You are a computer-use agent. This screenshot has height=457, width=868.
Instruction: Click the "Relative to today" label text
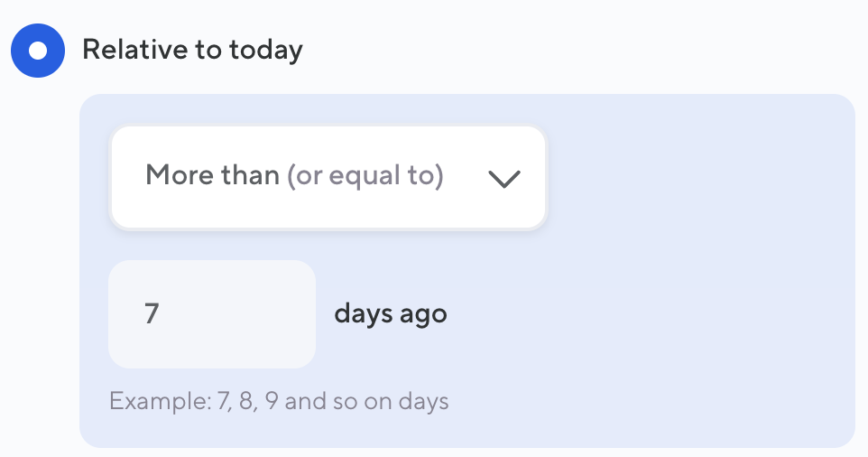pos(192,51)
